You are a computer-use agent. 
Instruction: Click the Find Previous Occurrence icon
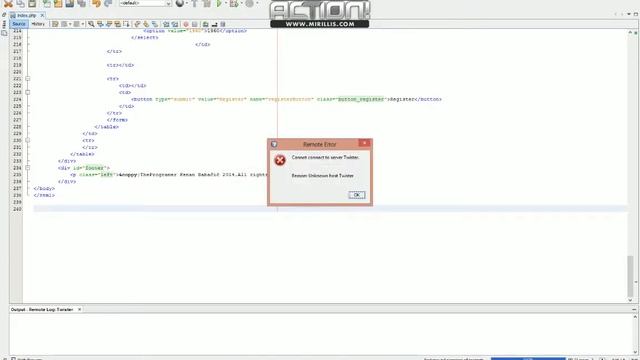pos(100,24)
